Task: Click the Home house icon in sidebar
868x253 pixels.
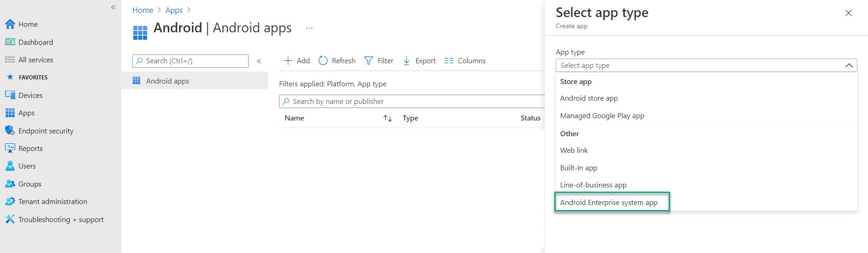Action: (10, 24)
